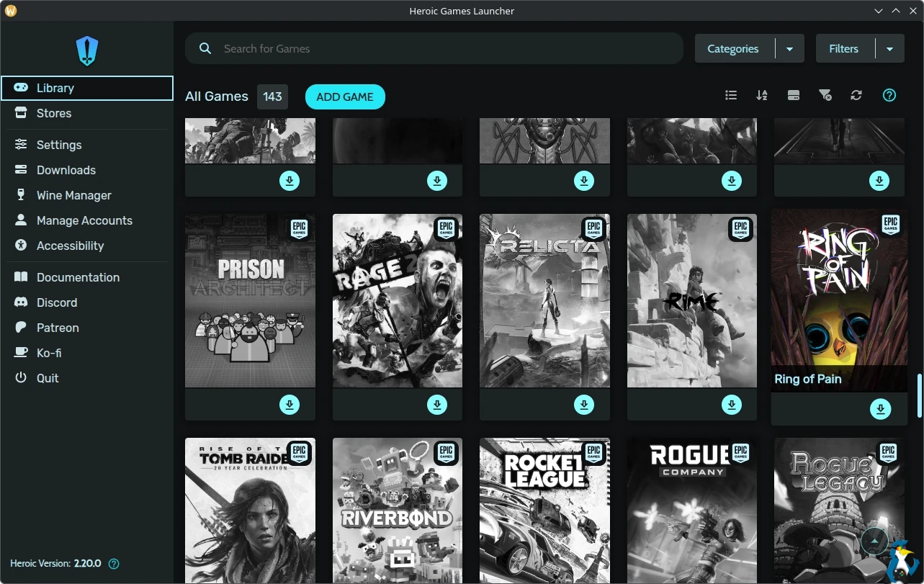Image resolution: width=924 pixels, height=584 pixels.
Task: Install Ring of Pain via download icon
Action: pyautogui.click(x=880, y=410)
